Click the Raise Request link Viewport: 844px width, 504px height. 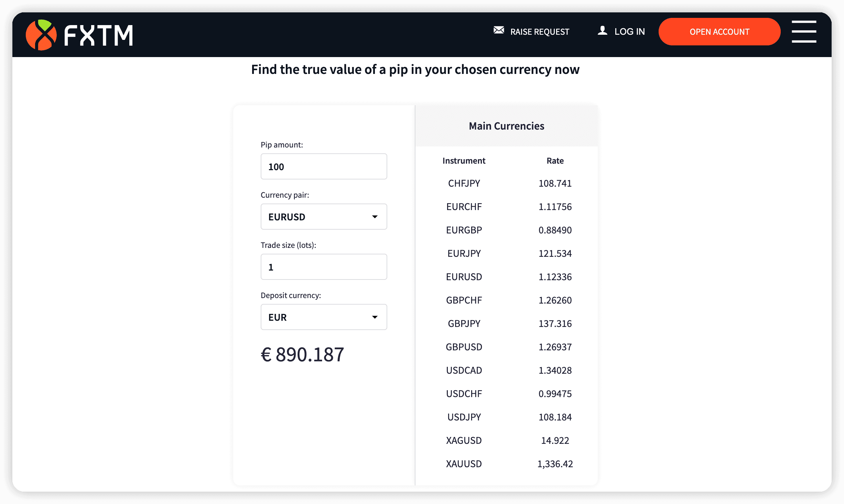(539, 32)
